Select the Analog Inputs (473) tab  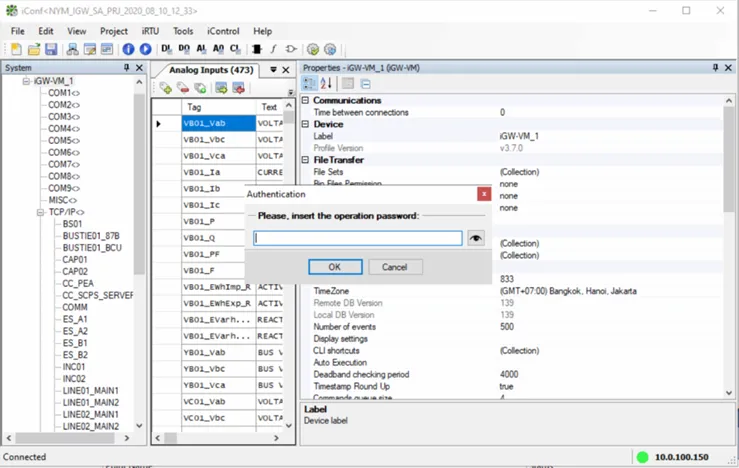coord(211,70)
